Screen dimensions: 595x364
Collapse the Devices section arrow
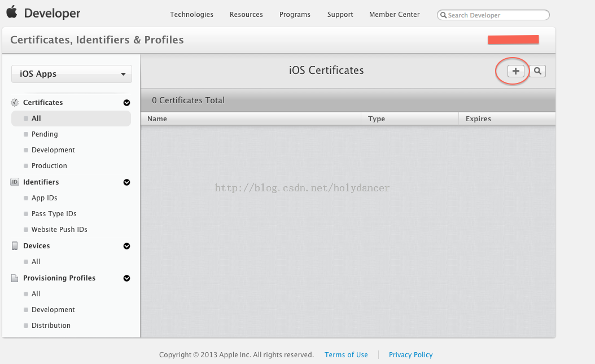pos(127,246)
